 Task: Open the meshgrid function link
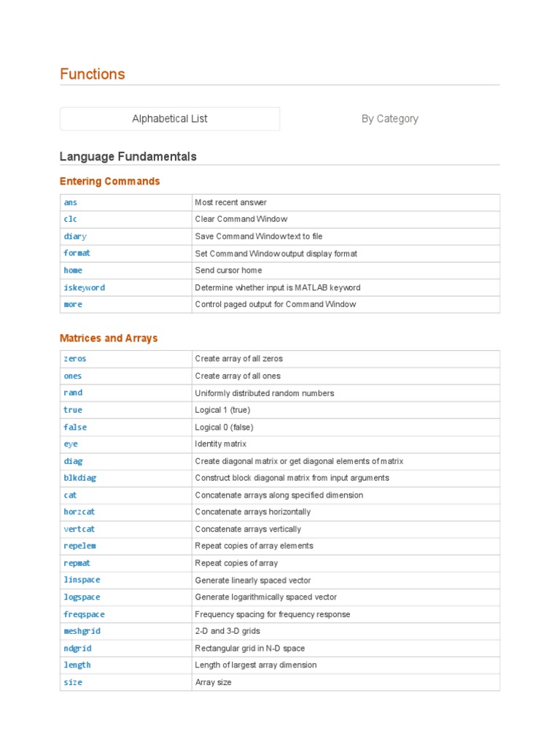pyautogui.click(x=82, y=631)
